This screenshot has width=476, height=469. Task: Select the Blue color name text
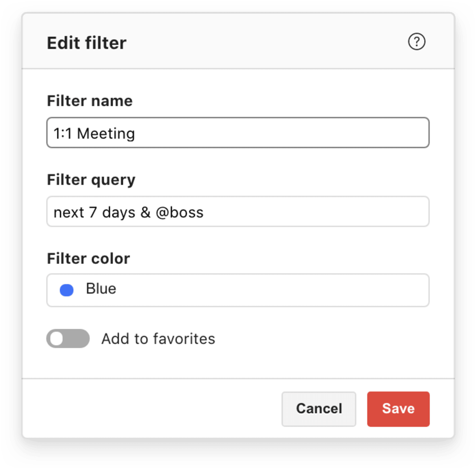tap(101, 289)
